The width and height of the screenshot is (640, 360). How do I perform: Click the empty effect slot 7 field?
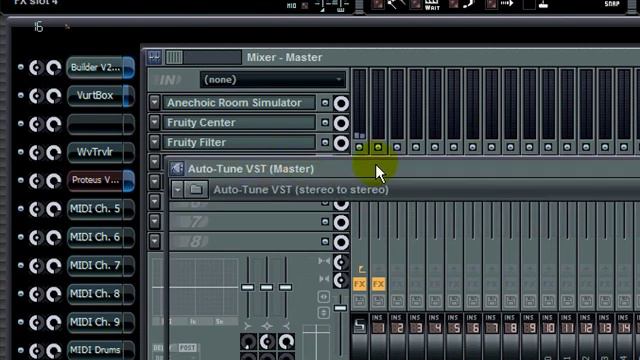pos(243,222)
